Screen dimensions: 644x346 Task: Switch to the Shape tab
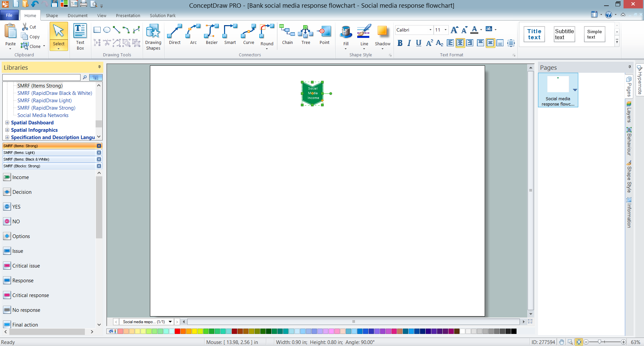[x=52, y=16]
